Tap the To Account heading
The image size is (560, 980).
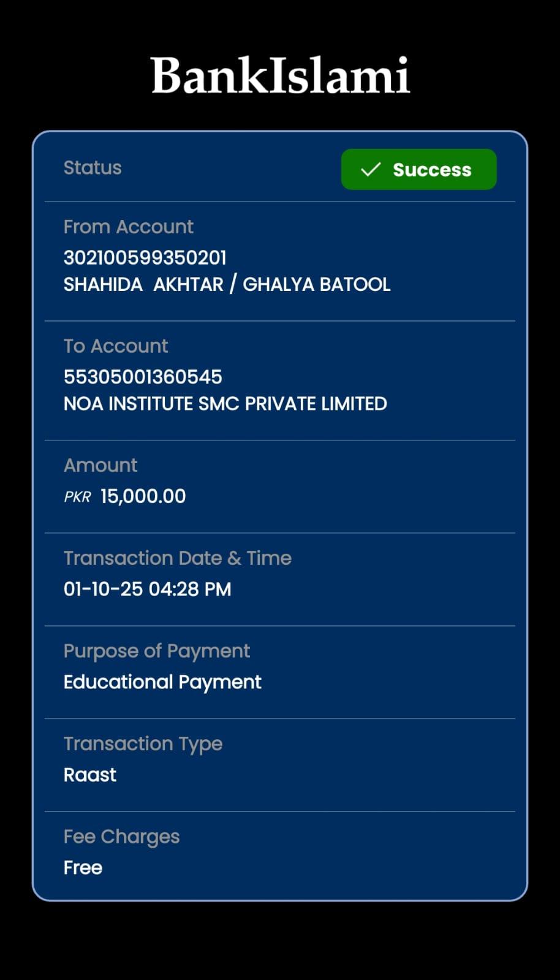pyautogui.click(x=115, y=346)
